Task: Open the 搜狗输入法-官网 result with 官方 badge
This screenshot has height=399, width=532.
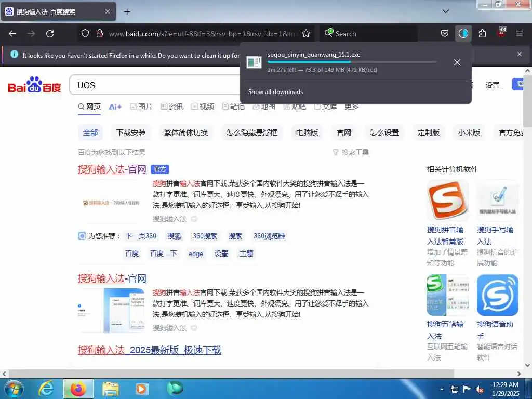Action: coord(112,169)
